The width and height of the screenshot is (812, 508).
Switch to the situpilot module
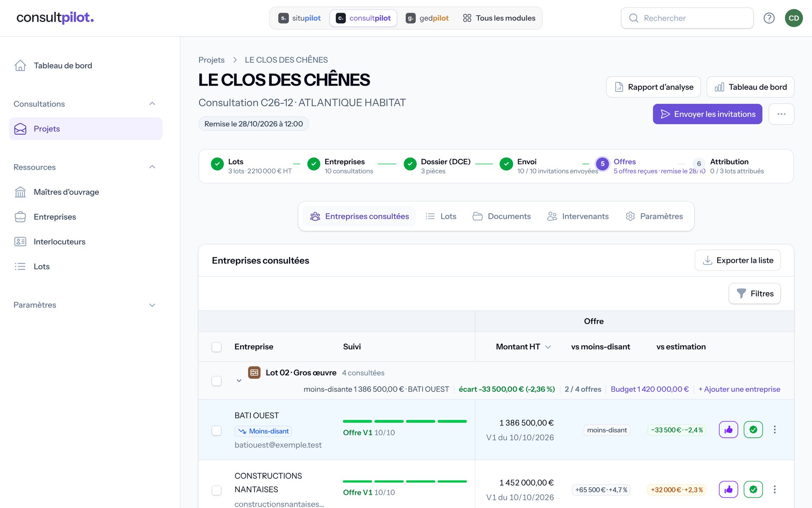pyautogui.click(x=299, y=18)
